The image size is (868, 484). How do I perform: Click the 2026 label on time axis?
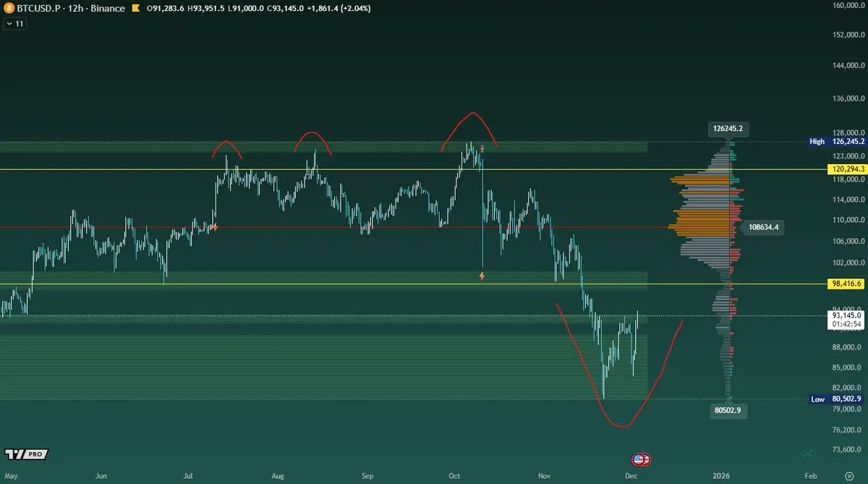pyautogui.click(x=720, y=476)
